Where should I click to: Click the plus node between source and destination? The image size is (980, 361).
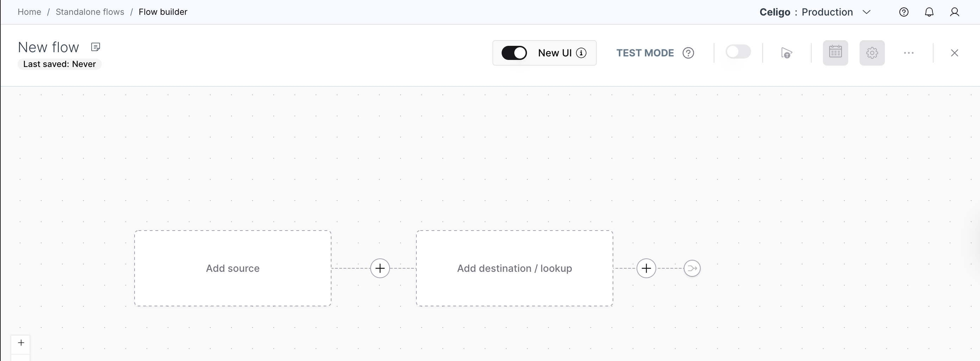pyautogui.click(x=380, y=268)
